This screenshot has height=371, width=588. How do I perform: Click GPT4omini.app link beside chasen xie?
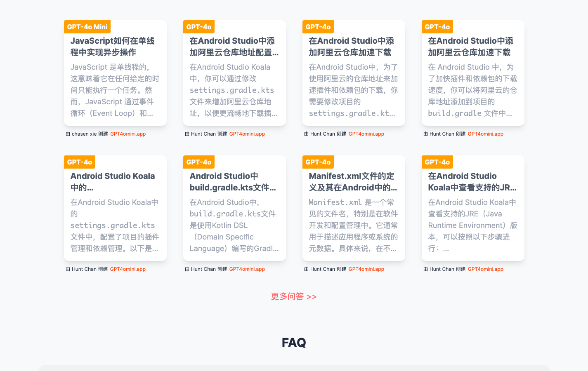click(x=128, y=134)
